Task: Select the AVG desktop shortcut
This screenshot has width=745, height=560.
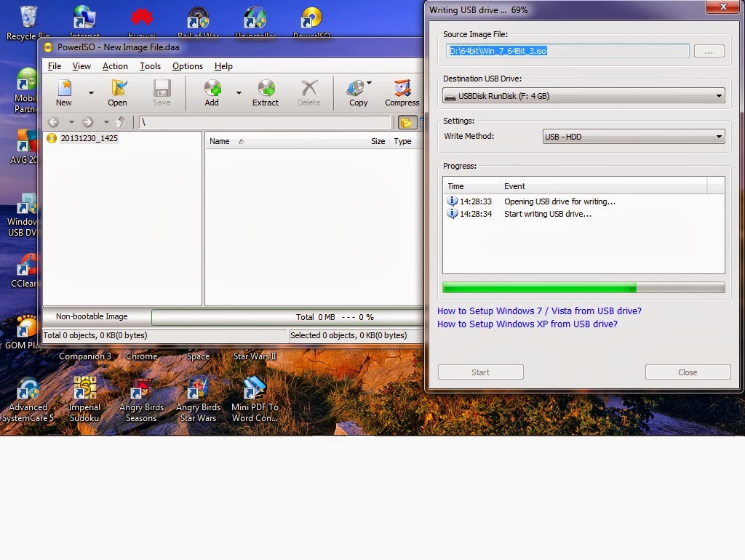Action: pos(24,146)
